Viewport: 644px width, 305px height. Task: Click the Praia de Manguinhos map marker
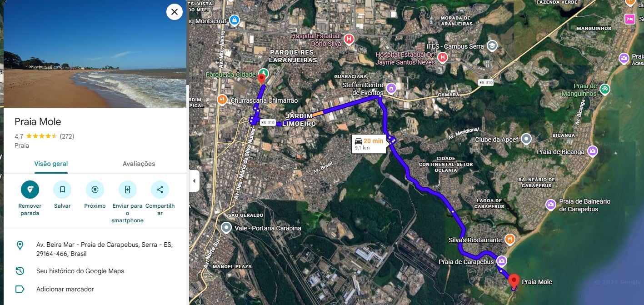pyautogui.click(x=604, y=89)
